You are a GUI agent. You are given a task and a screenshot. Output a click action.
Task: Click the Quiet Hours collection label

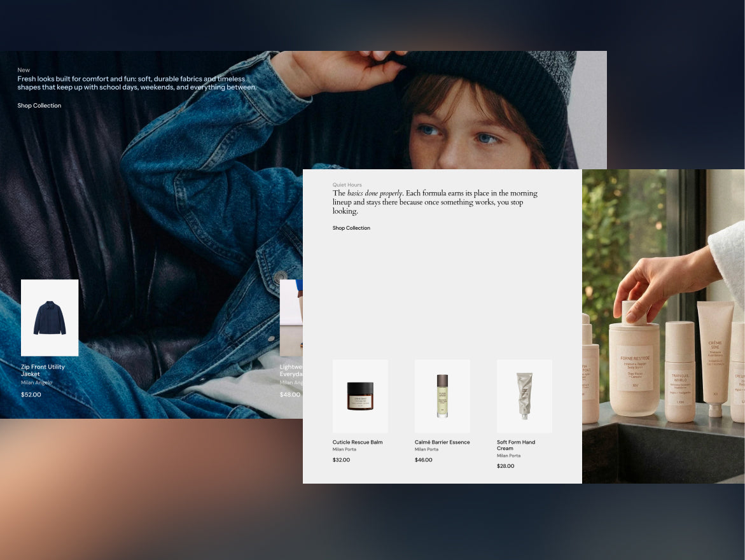[347, 185]
